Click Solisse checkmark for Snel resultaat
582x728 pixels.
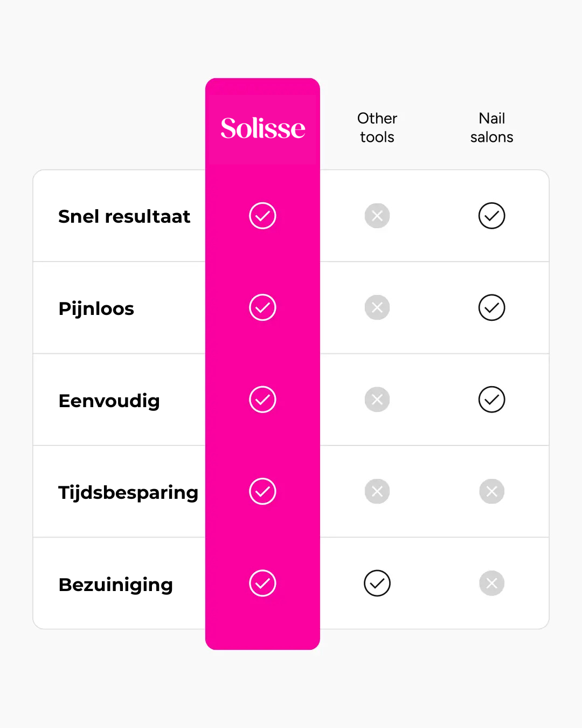(x=262, y=216)
